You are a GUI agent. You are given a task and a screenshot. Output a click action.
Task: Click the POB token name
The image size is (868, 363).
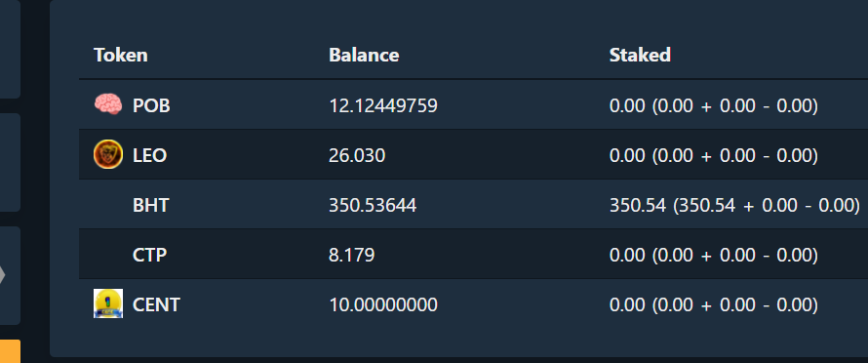(151, 105)
